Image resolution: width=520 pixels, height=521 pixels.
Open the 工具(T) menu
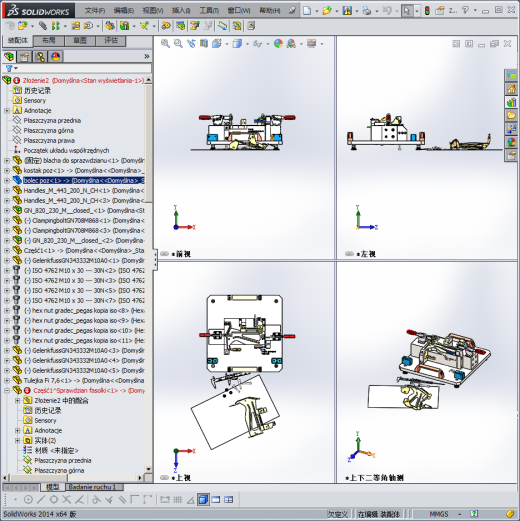click(209, 11)
